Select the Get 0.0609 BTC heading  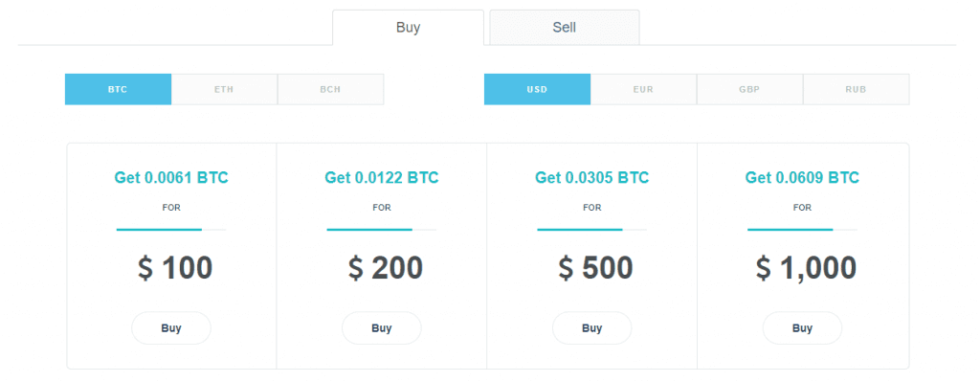pyautogui.click(x=803, y=177)
